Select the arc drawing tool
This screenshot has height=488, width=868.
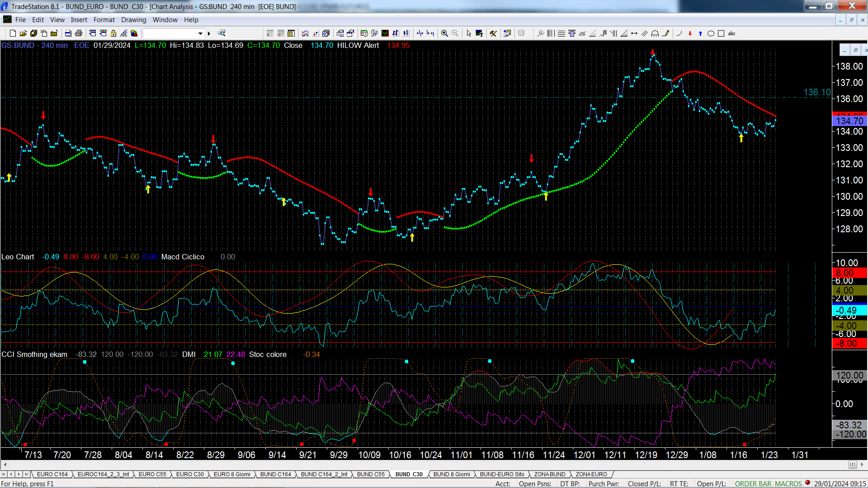coord(655,33)
